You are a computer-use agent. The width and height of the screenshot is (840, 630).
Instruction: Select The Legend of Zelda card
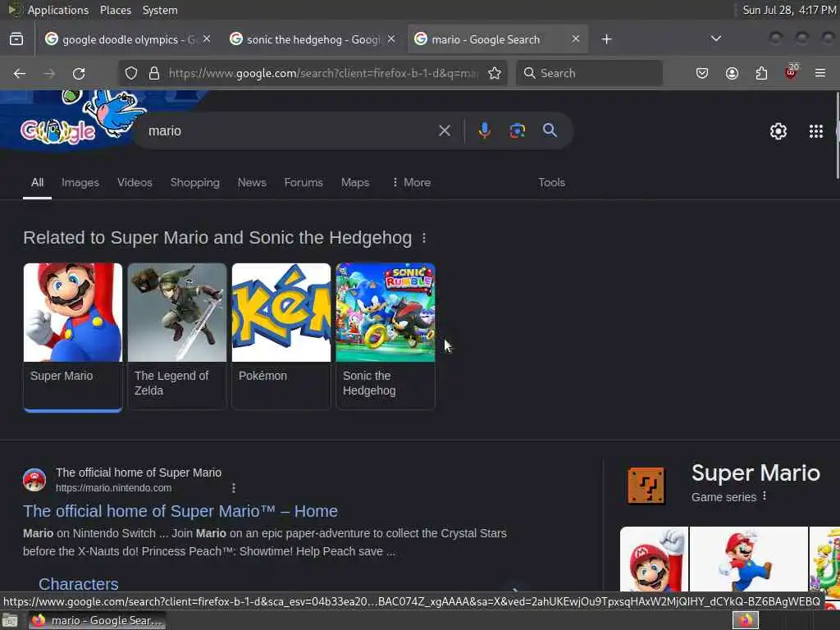click(177, 336)
